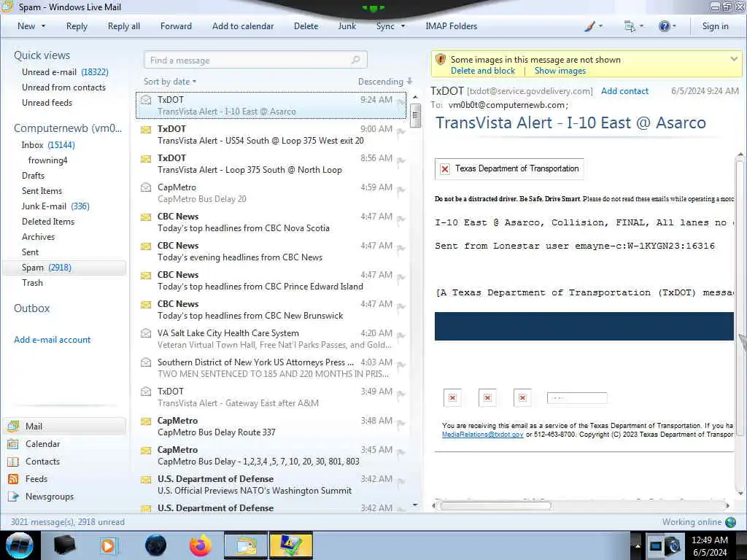The image size is (747, 560).
Task: Click the Show images link
Action: [560, 71]
